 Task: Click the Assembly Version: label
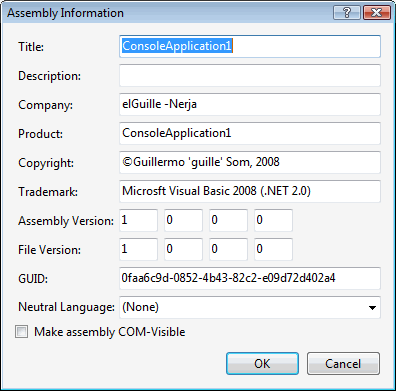(x=66, y=221)
